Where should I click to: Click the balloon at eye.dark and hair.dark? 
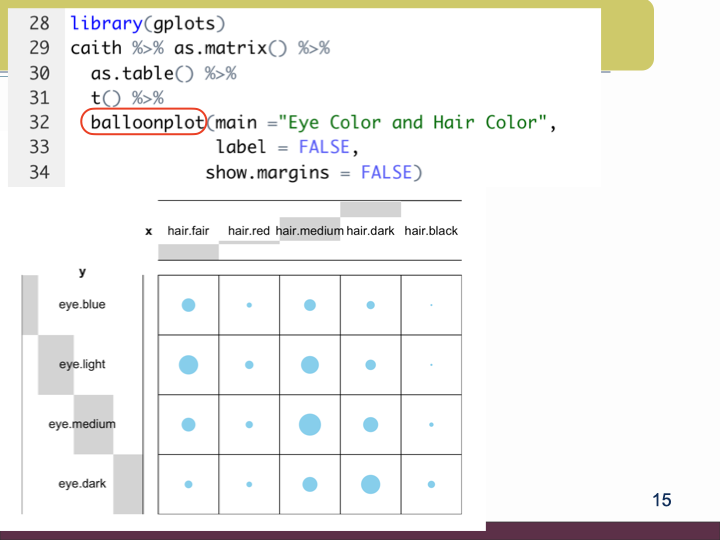click(x=371, y=485)
